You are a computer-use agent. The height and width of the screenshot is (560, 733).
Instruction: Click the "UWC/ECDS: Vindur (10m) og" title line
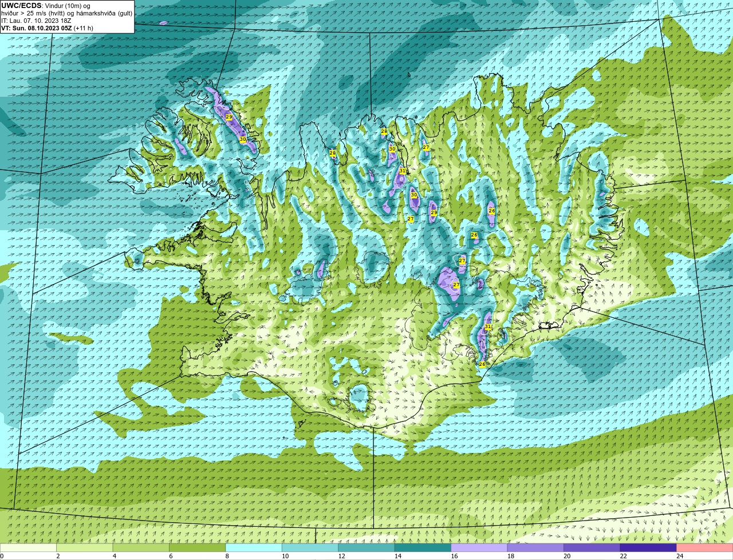[46, 6]
